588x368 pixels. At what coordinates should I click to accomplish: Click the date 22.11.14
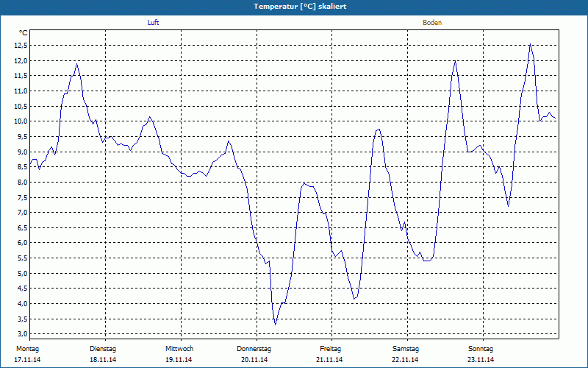pyautogui.click(x=405, y=360)
